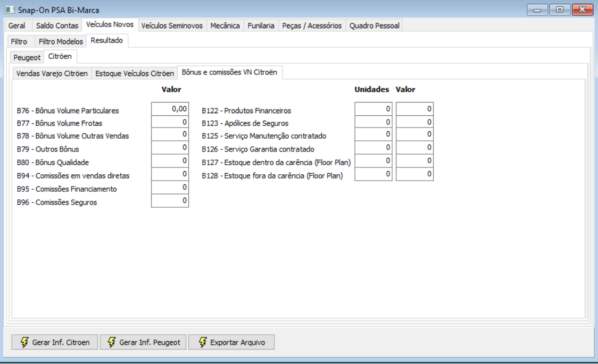Click the Gerar Inf. Citroen button

(55, 342)
